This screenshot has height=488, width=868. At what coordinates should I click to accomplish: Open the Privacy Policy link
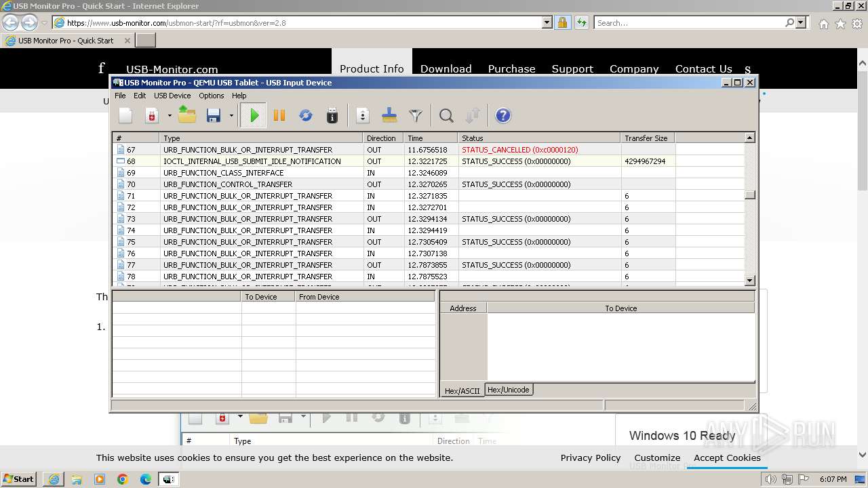pyautogui.click(x=591, y=458)
